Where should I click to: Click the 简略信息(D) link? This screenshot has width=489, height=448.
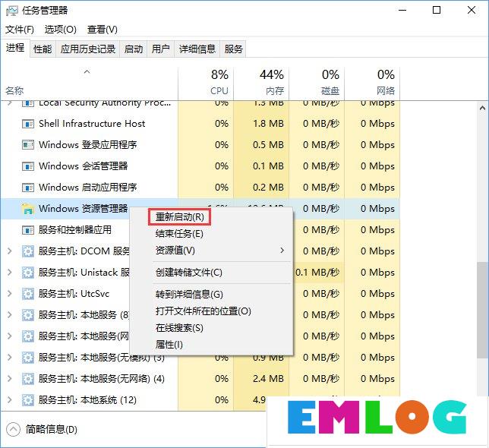pos(52,430)
